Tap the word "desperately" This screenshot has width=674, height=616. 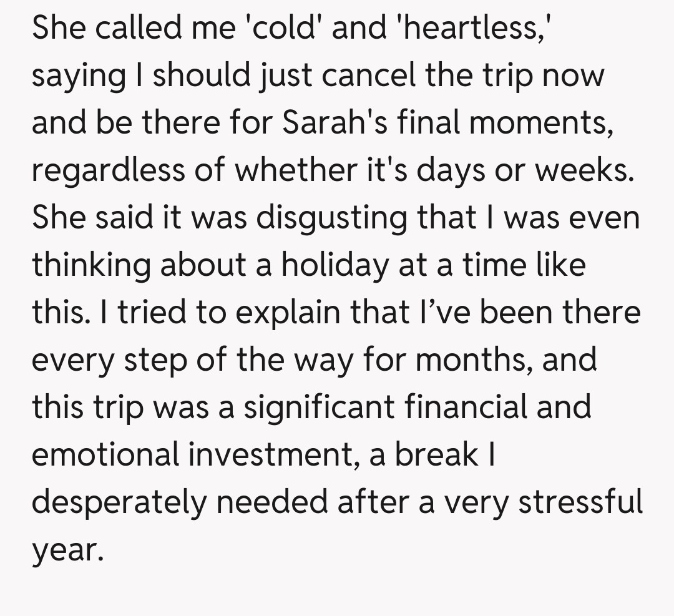tap(117, 501)
